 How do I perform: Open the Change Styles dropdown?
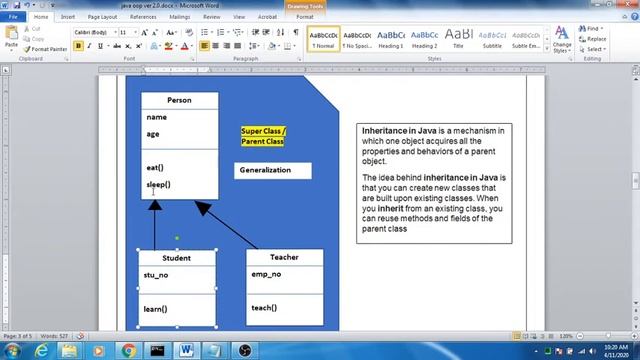pyautogui.click(x=562, y=40)
